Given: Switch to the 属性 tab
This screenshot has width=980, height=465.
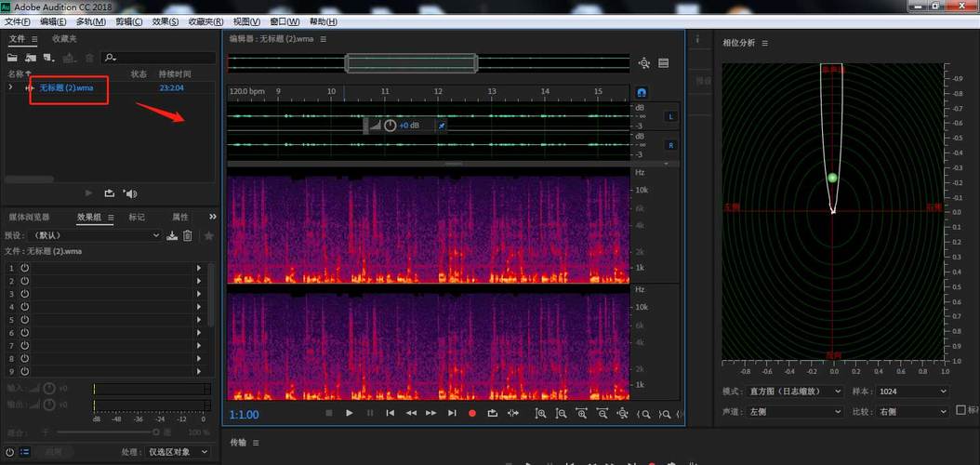Looking at the screenshot, I should [180, 217].
